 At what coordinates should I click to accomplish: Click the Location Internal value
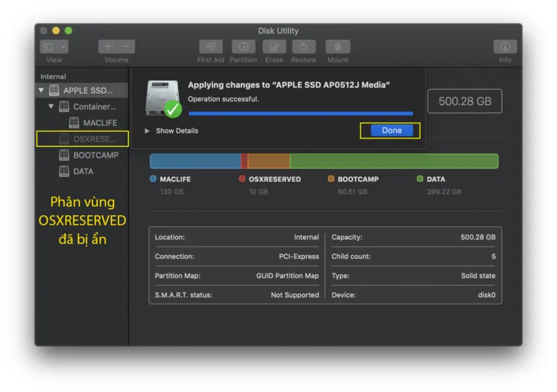pyautogui.click(x=306, y=237)
